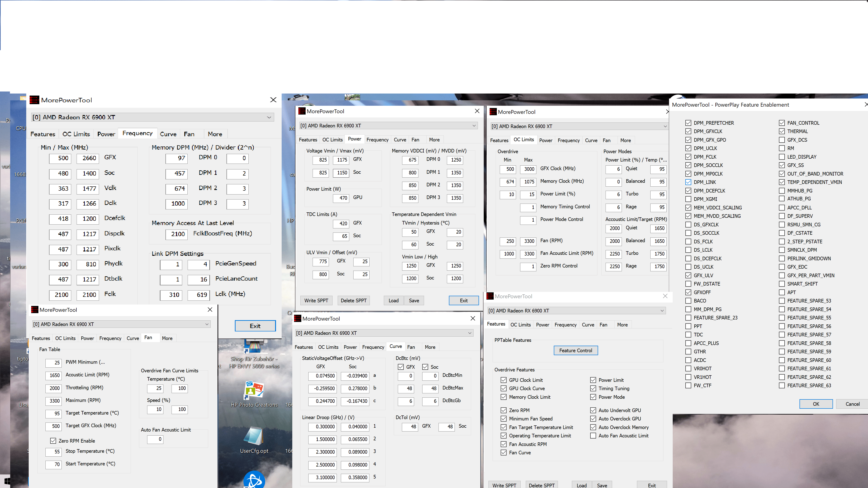This screenshot has width=868, height=488.
Task: Edit Soc Vmax field 1150
Action: coord(341,173)
